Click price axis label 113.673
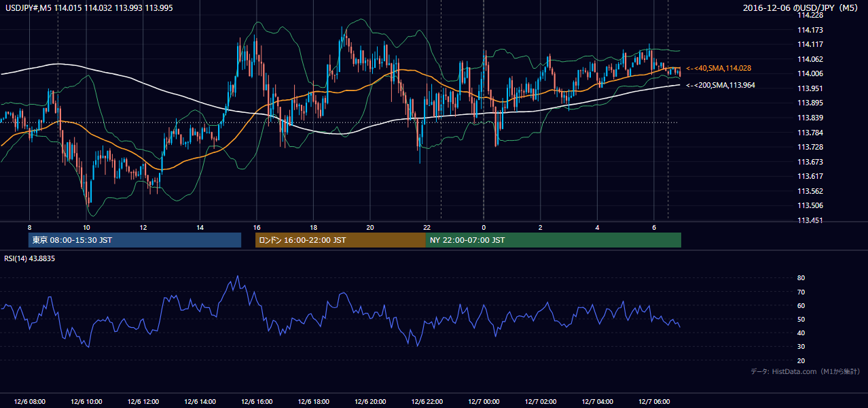 tap(810, 162)
